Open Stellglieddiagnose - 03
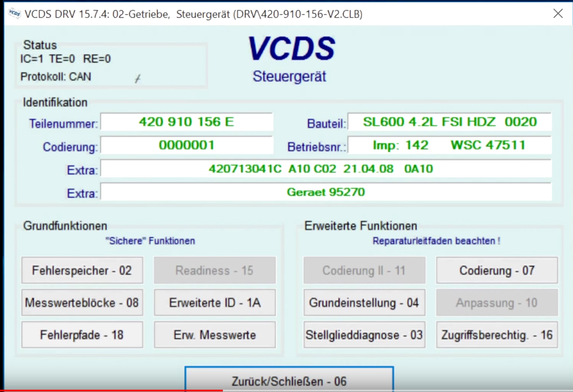This screenshot has height=392, width=573. pyautogui.click(x=364, y=334)
